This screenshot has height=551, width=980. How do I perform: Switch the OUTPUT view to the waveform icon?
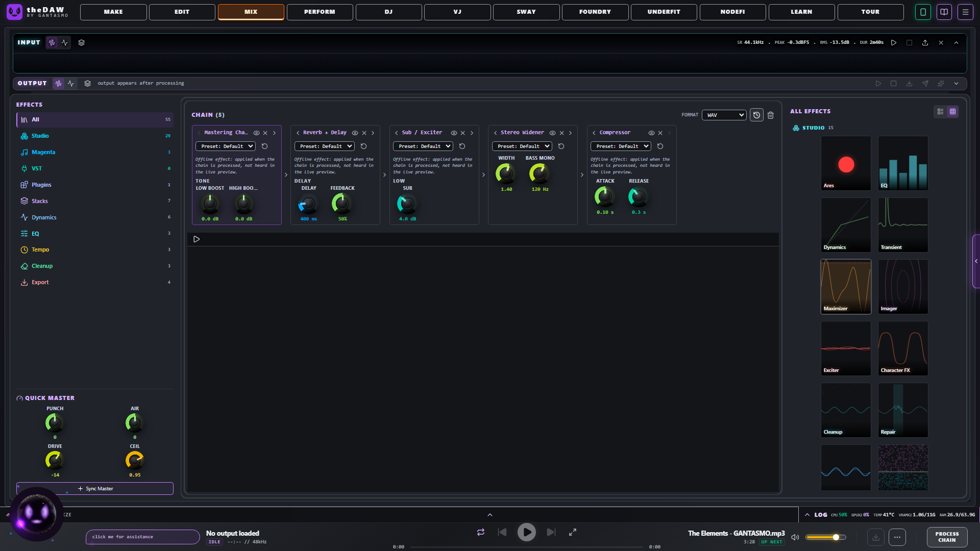click(59, 84)
